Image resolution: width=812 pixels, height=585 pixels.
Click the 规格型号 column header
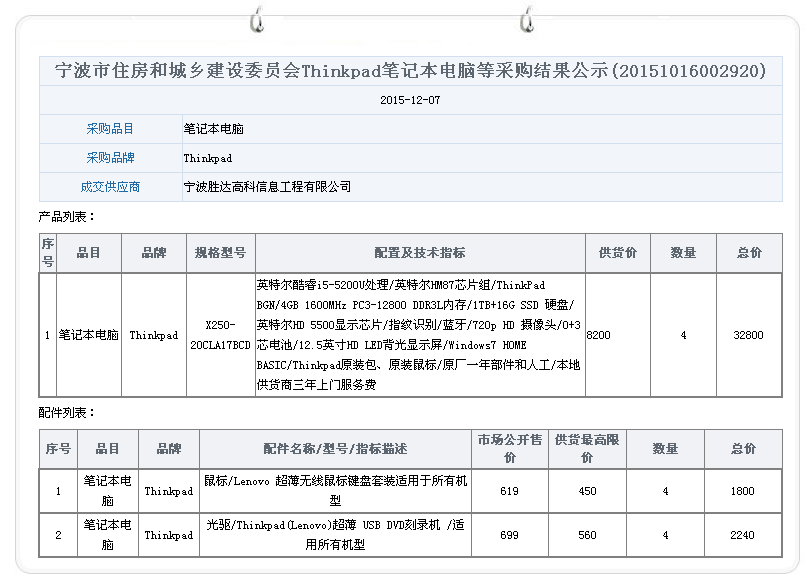[x=221, y=253]
